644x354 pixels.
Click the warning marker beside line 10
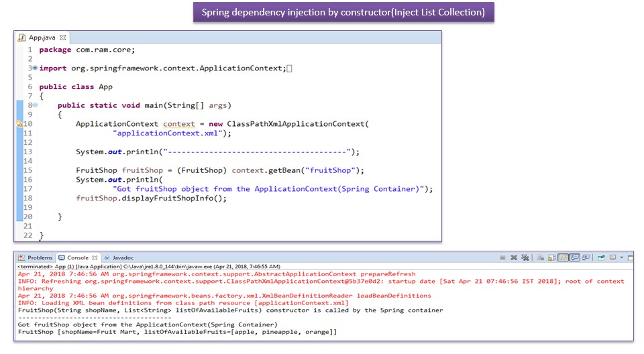click(19, 123)
